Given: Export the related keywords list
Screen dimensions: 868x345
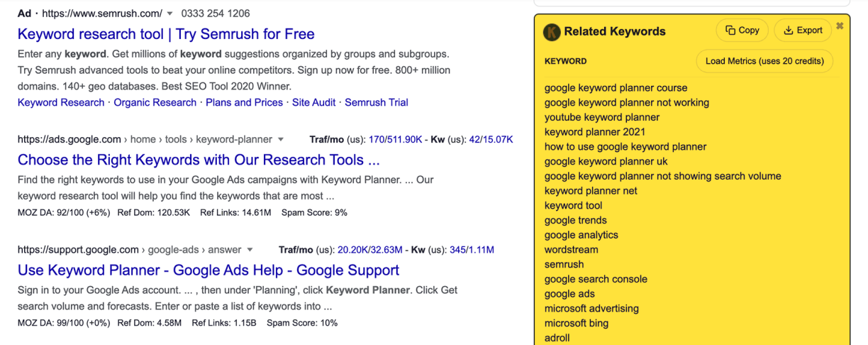Looking at the screenshot, I should pyautogui.click(x=803, y=31).
